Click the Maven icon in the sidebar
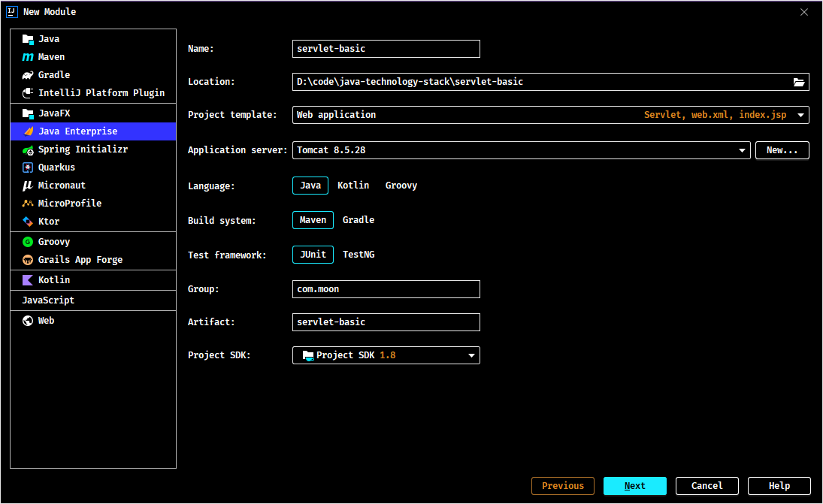This screenshot has height=504, width=823. tap(28, 57)
